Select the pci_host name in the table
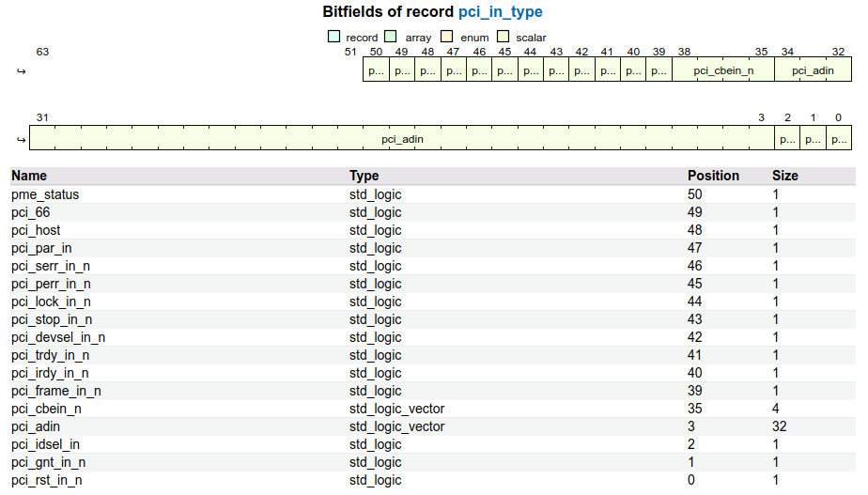This screenshot has width=868, height=495. point(36,230)
